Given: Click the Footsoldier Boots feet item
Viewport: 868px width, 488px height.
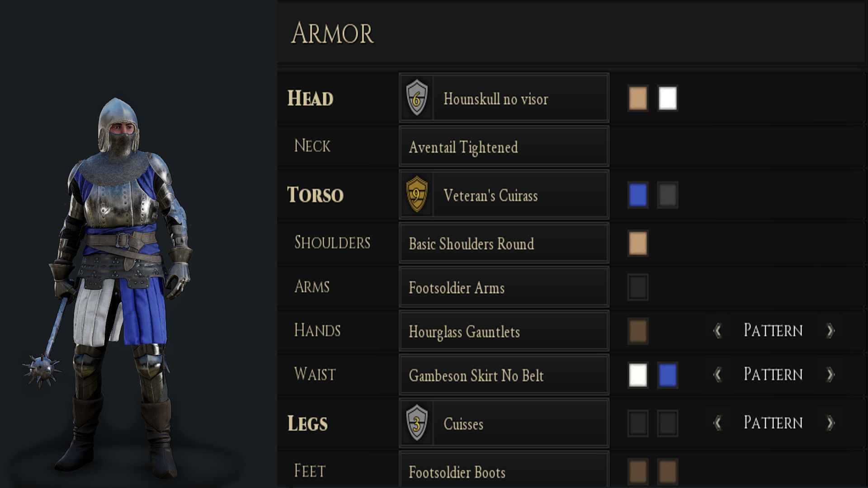Looking at the screenshot, I should (504, 472).
